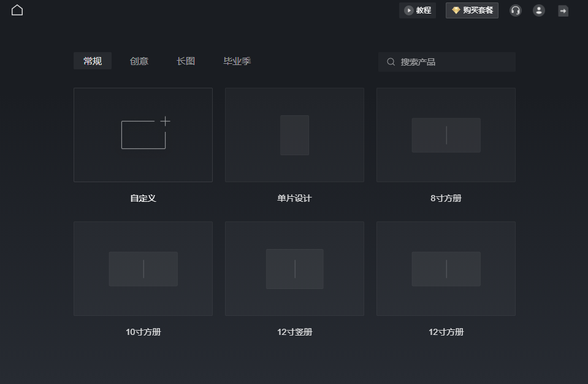The image size is (588, 384).
Task: Click the 单片设计 label text
Action: [x=294, y=198]
